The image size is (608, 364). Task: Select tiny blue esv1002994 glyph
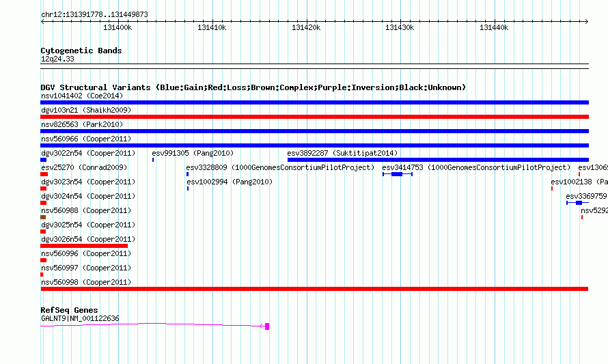click(x=188, y=188)
